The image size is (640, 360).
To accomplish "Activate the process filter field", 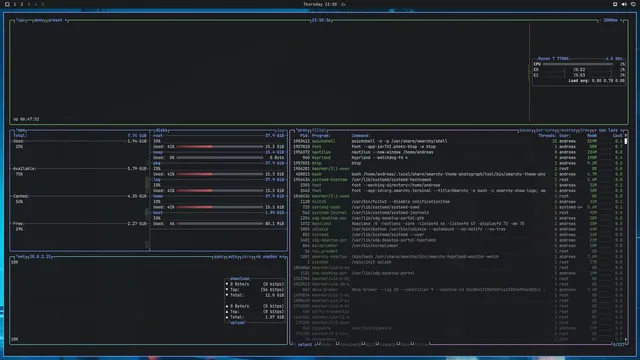I will (x=319, y=131).
